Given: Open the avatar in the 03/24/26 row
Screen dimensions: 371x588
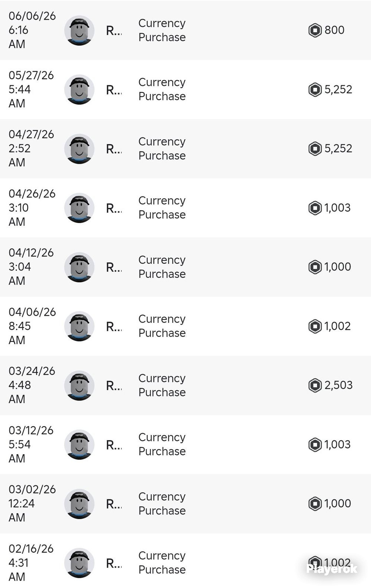Looking at the screenshot, I should (x=79, y=385).
